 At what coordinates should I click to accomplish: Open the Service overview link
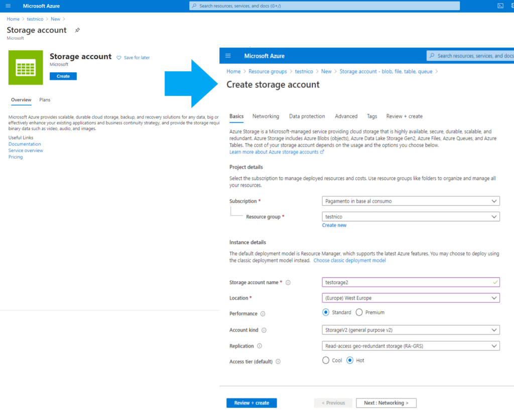[x=26, y=151]
